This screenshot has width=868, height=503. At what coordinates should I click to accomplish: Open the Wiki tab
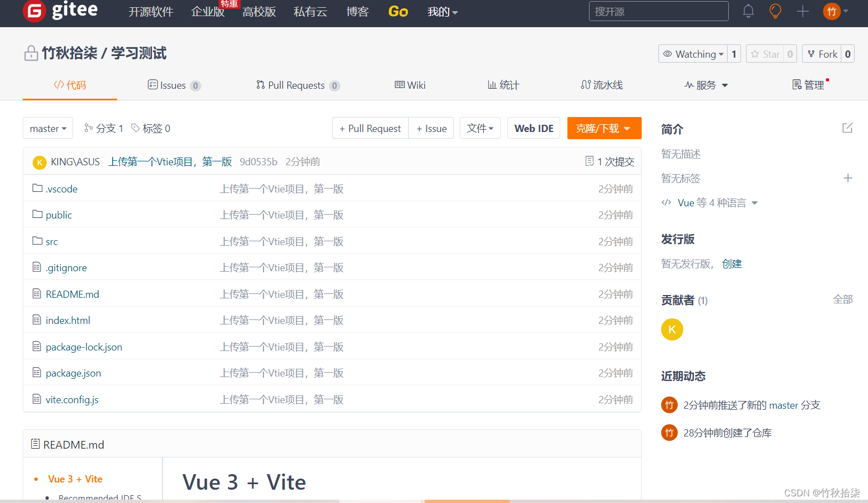410,85
